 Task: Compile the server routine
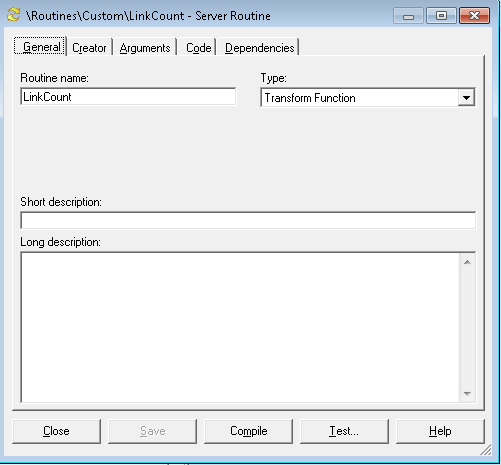click(248, 431)
